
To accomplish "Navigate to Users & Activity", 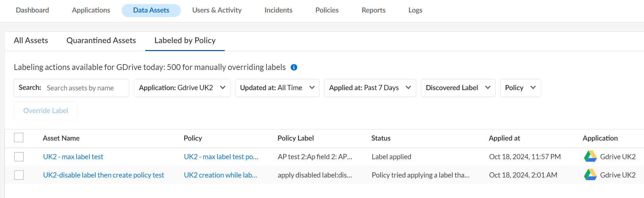I will [x=217, y=10].
